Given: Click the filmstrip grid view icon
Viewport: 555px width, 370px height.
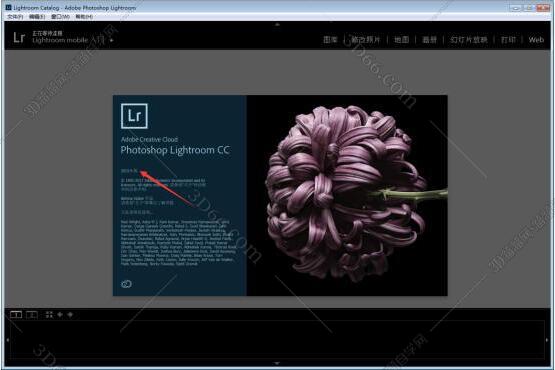Looking at the screenshot, I should coord(49,314).
